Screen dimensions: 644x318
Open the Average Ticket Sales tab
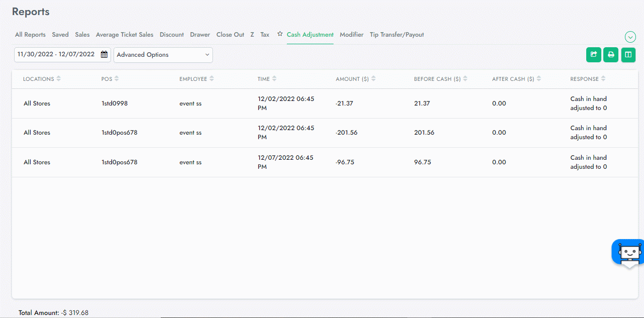tap(125, 35)
